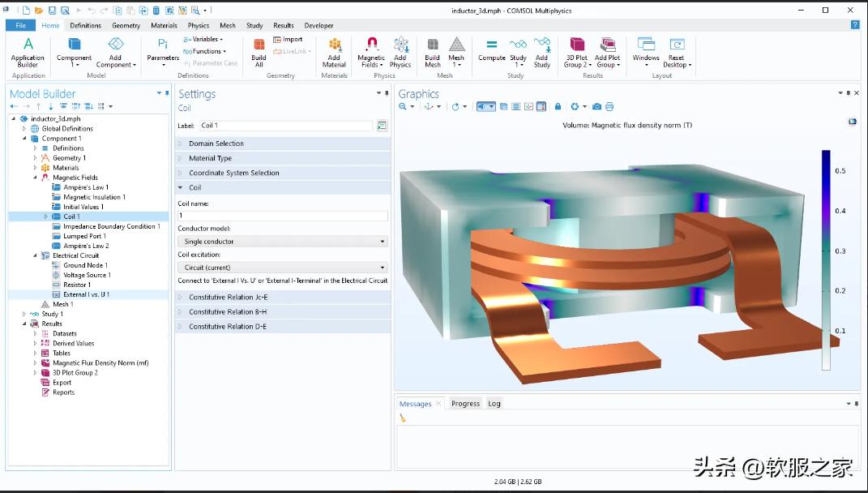Screen dimensions: 868x493
Task: Click 3D Plot Group 2 in ribbon
Action: (x=577, y=54)
